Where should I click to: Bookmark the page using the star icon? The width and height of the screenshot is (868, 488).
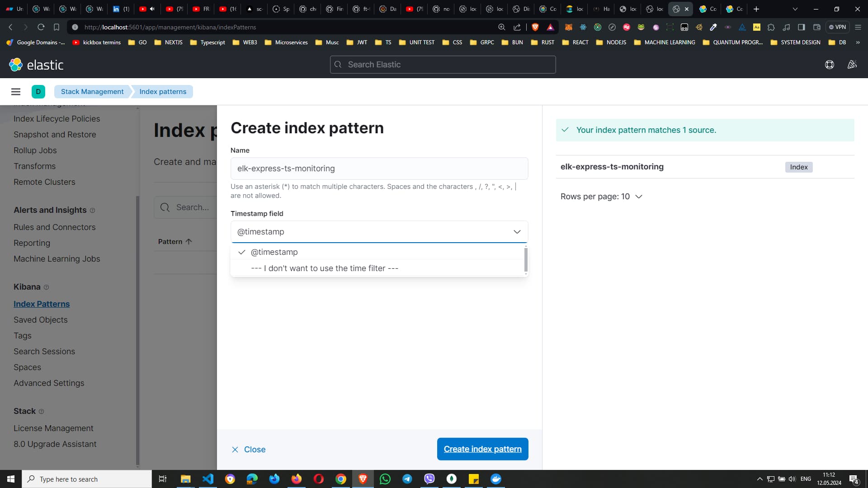click(56, 27)
